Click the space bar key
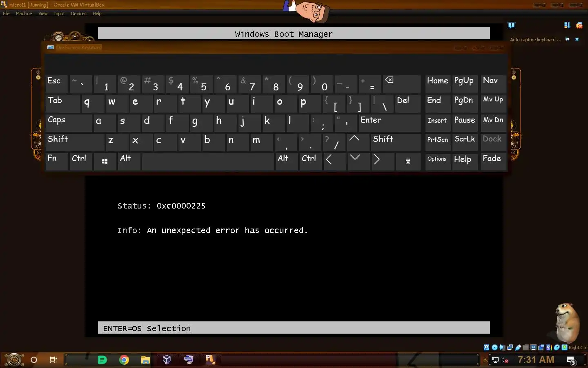588x368 pixels. (x=207, y=162)
